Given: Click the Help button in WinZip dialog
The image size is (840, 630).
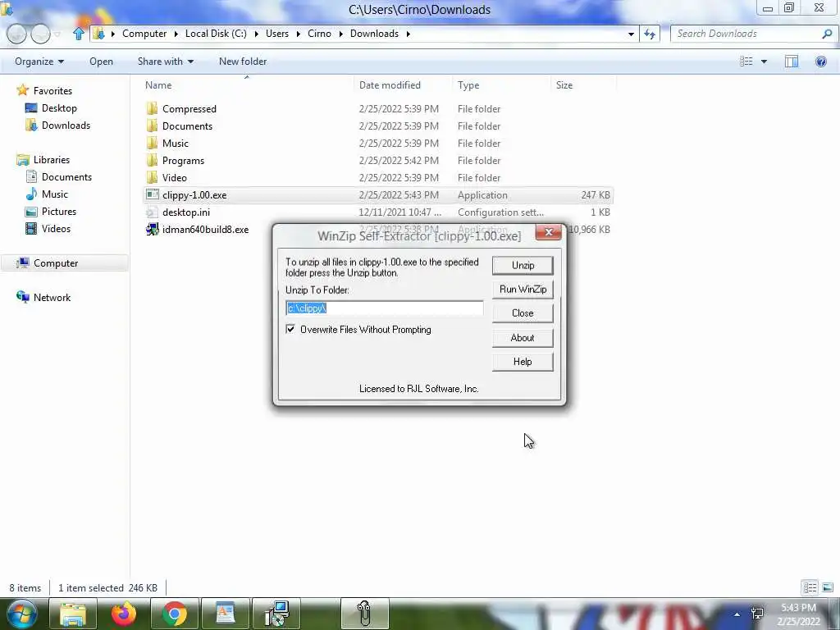Looking at the screenshot, I should click(x=523, y=362).
